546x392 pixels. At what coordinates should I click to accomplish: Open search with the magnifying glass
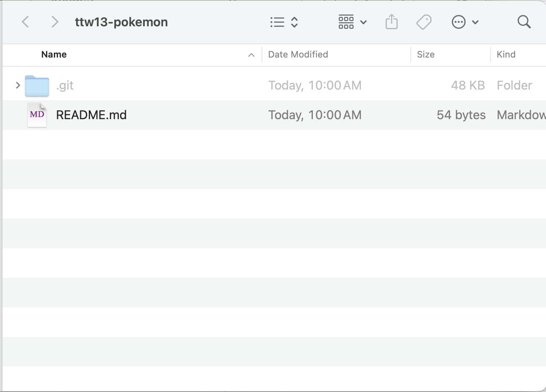click(x=524, y=22)
